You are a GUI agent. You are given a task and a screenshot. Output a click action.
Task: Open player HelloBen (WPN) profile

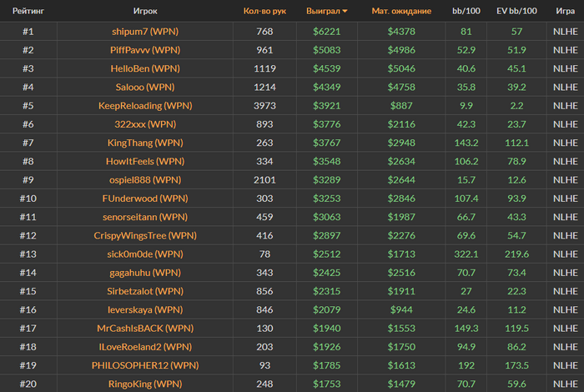145,68
